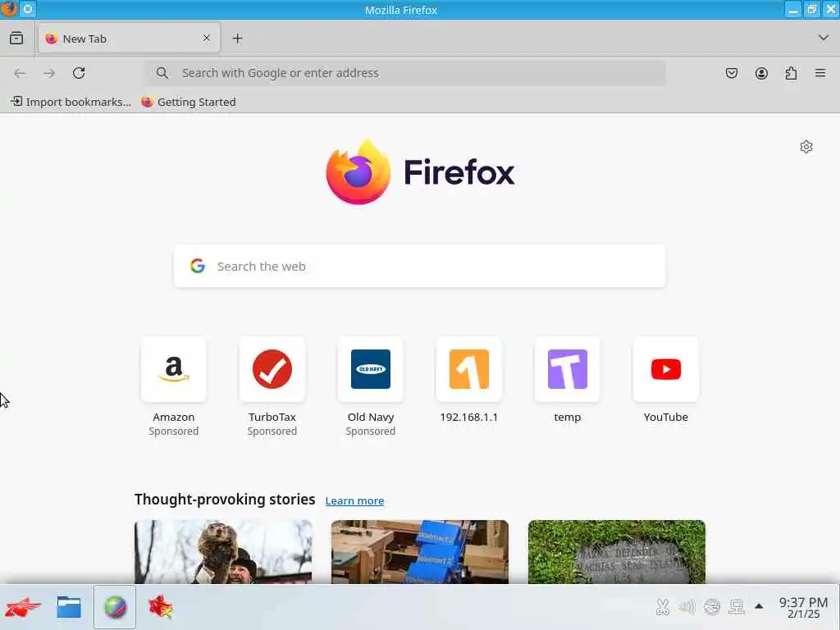Viewport: 840px width, 630px height.
Task: Close the New Tab tab
Action: tap(207, 38)
